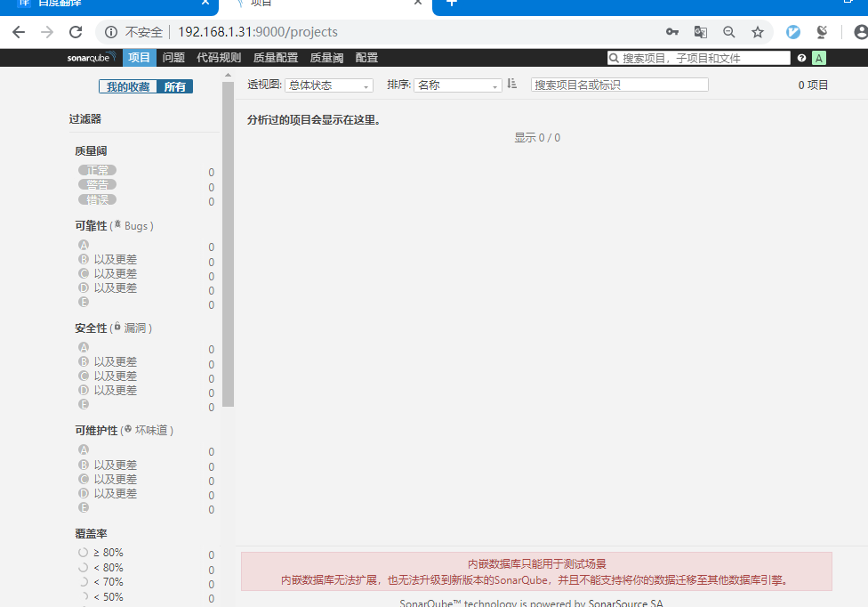
Task: Select the A rating under 可靠性 Bugs
Action: [x=83, y=244]
